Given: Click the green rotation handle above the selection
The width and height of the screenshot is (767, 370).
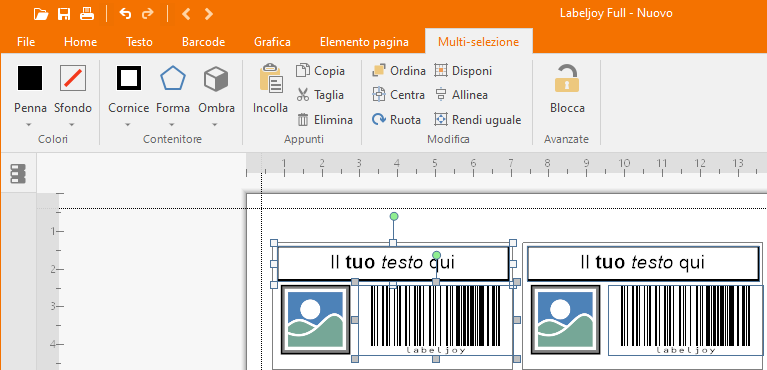Looking at the screenshot, I should click(x=394, y=216).
